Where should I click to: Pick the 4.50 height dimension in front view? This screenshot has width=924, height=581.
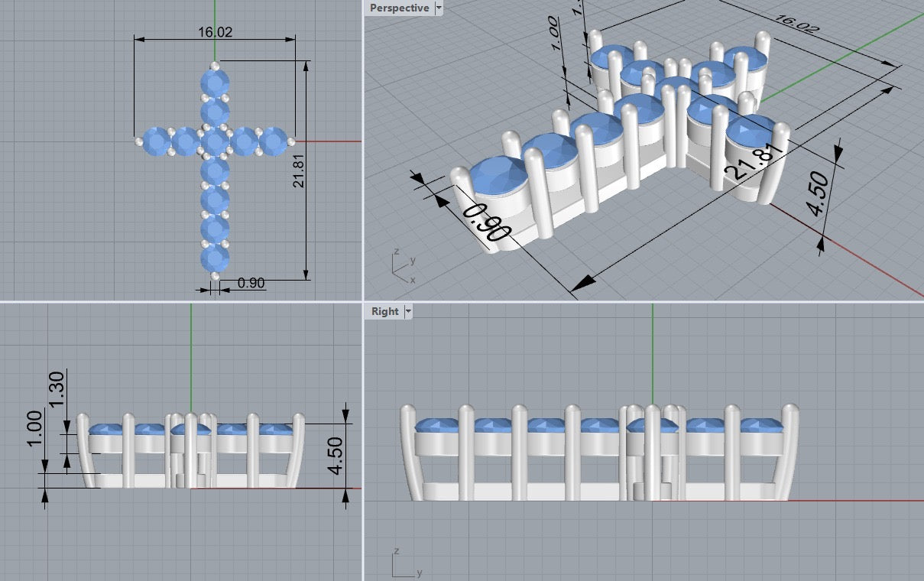click(x=336, y=456)
